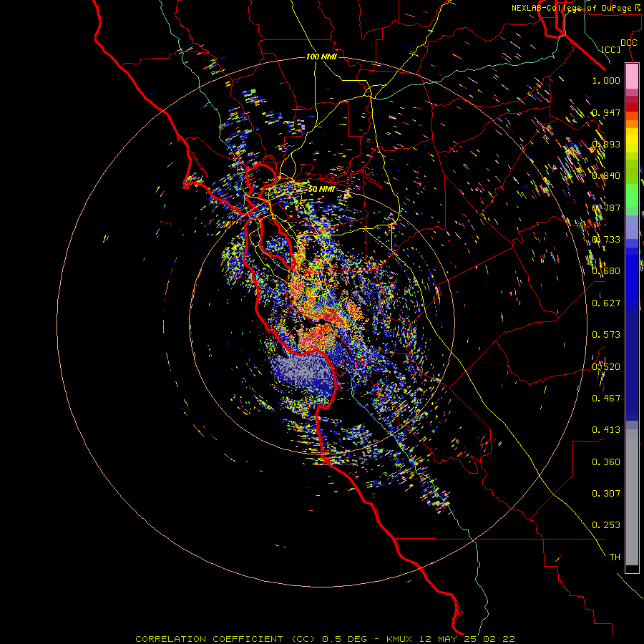
Task: Click the 0.840 legend value
Action: tap(606, 176)
